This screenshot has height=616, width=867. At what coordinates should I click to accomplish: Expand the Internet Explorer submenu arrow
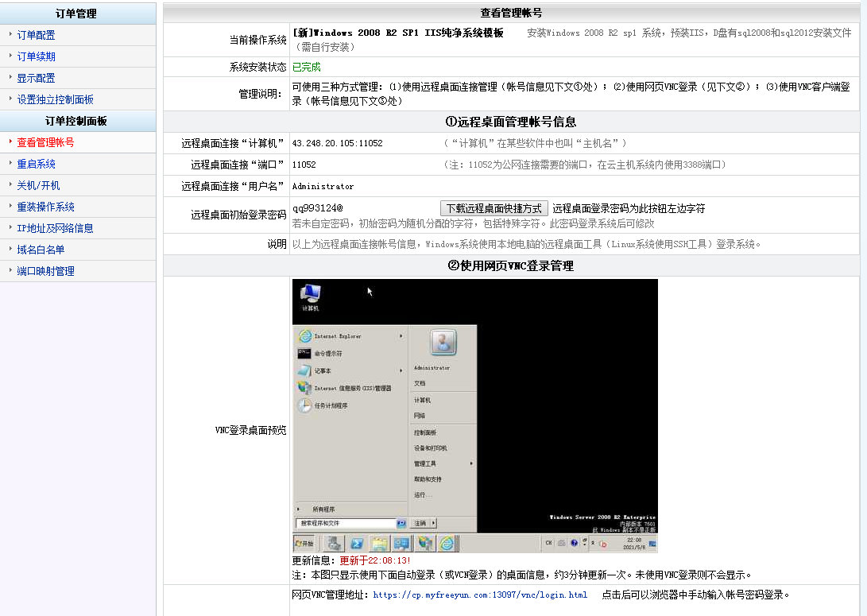(401, 335)
